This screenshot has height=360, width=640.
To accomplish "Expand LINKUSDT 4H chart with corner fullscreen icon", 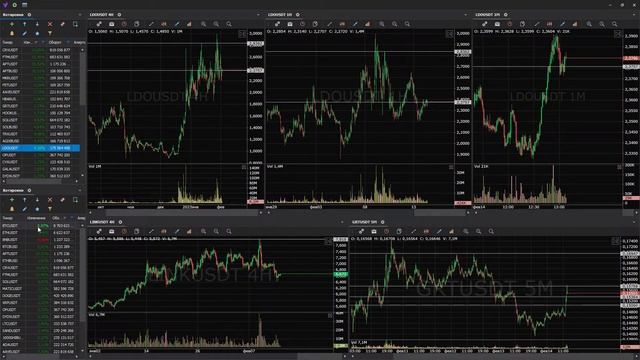I will point(328,242).
